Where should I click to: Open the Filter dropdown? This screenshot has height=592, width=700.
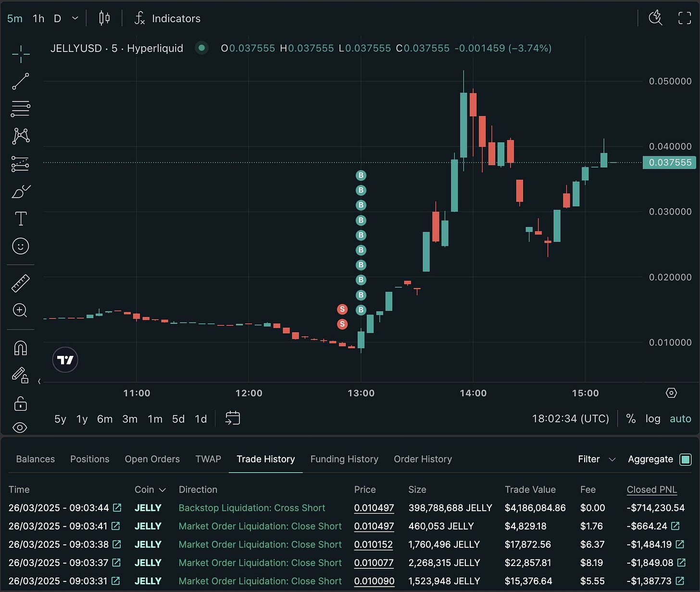click(x=597, y=459)
